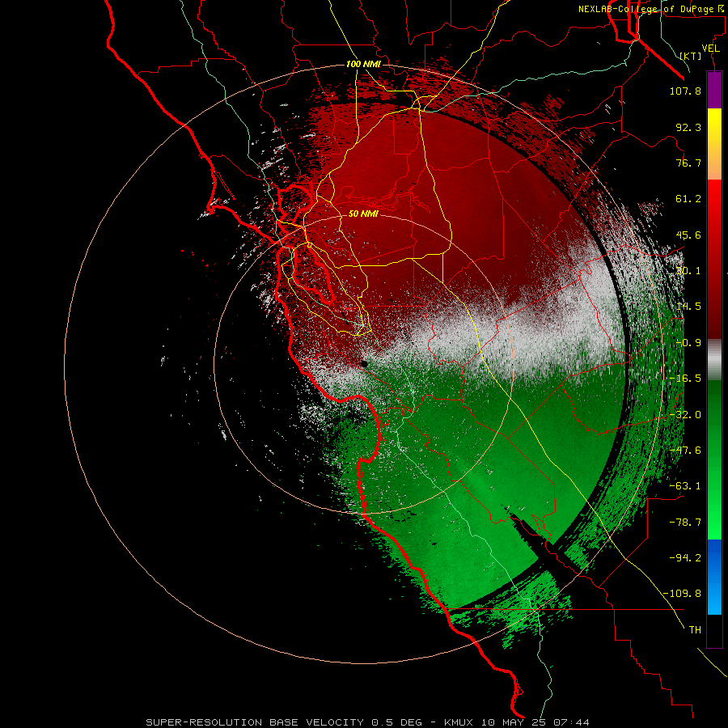728x728 pixels.
Task: Click the -47.6 value on the velocity scale
Action: point(685,451)
